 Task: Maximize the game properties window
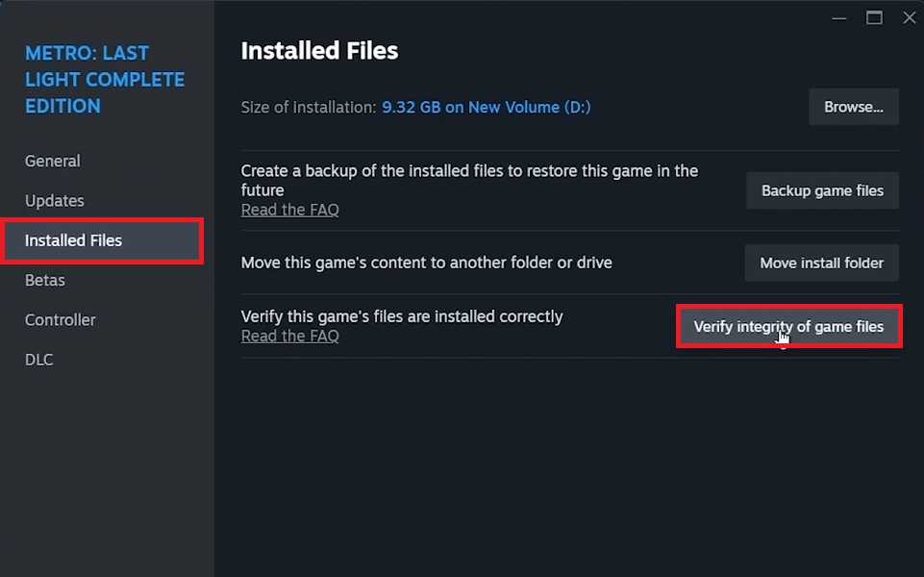pyautogui.click(x=874, y=18)
